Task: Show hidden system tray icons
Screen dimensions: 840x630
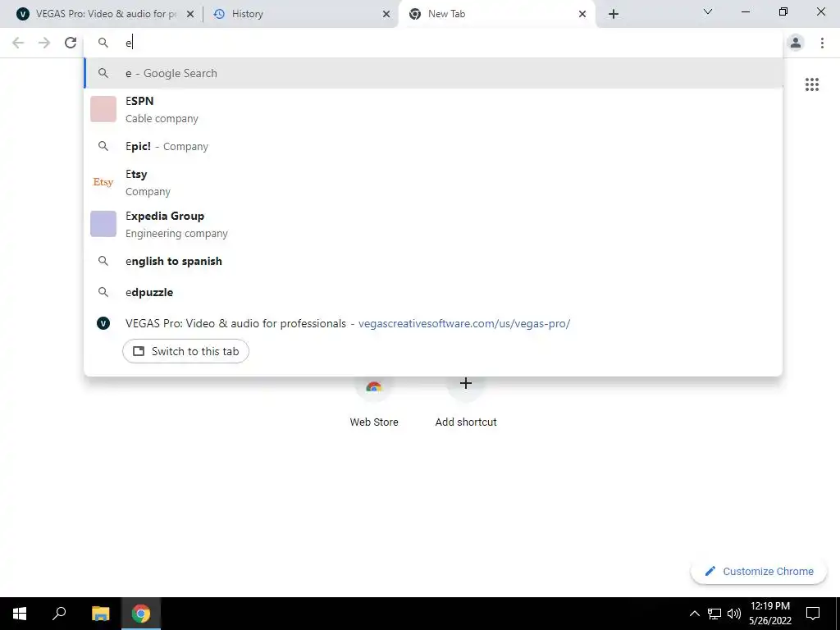Action: pos(694,614)
